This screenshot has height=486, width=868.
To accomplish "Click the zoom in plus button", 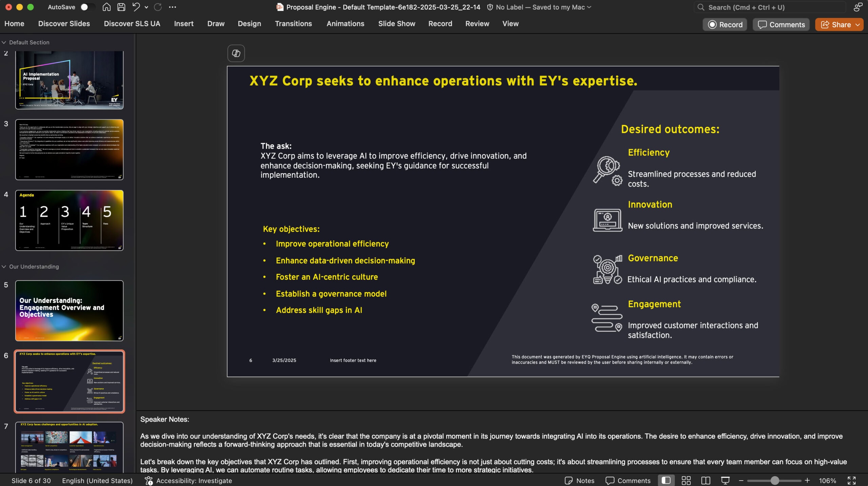I will [807, 481].
